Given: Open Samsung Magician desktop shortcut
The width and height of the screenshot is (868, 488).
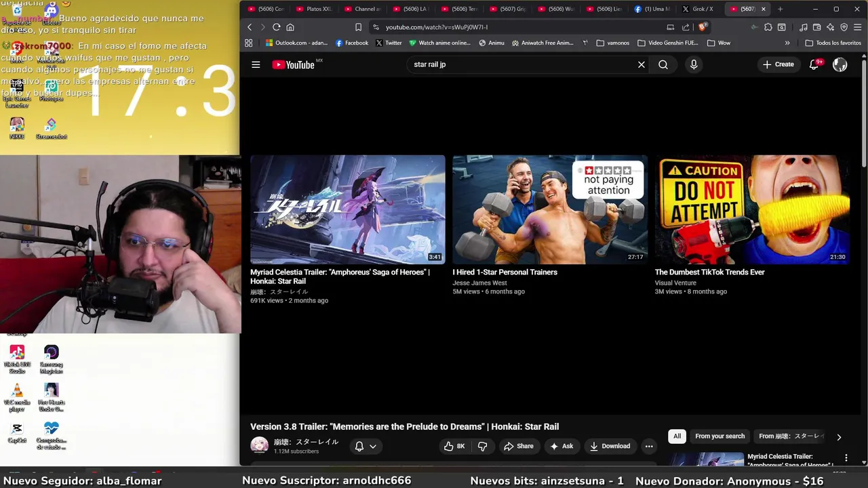Looking at the screenshot, I should pos(51,360).
